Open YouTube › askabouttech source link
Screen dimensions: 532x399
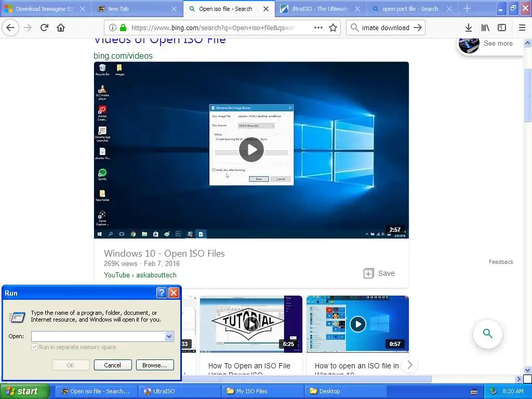coord(140,275)
